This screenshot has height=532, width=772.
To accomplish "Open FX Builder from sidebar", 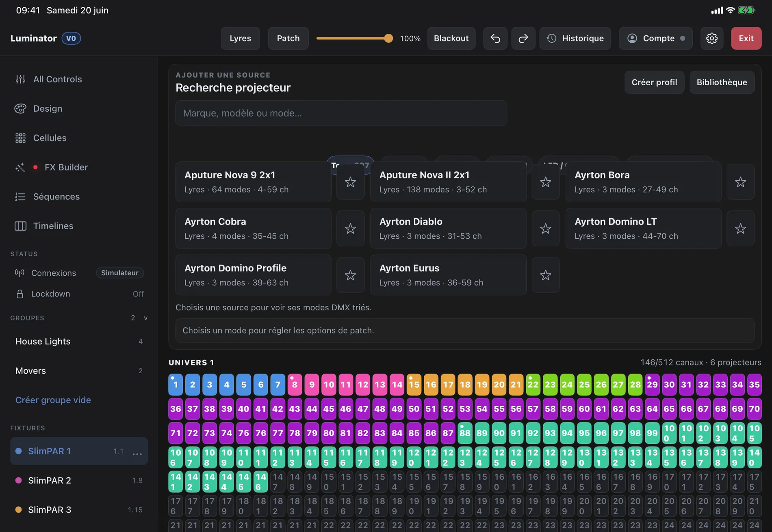I will [79, 167].
